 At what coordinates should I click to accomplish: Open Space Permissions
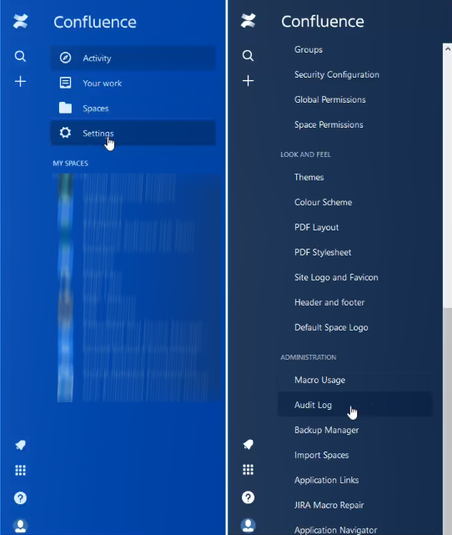tap(329, 125)
